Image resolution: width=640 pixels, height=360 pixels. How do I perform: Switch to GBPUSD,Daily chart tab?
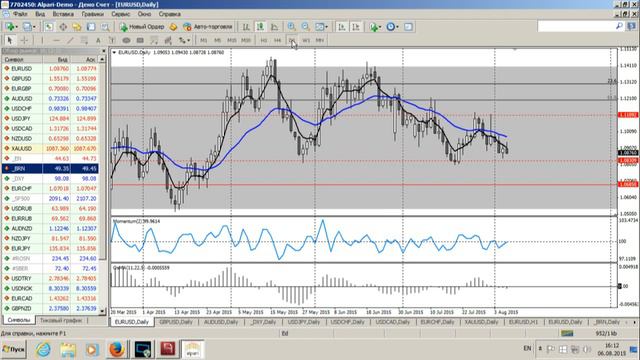point(176,322)
